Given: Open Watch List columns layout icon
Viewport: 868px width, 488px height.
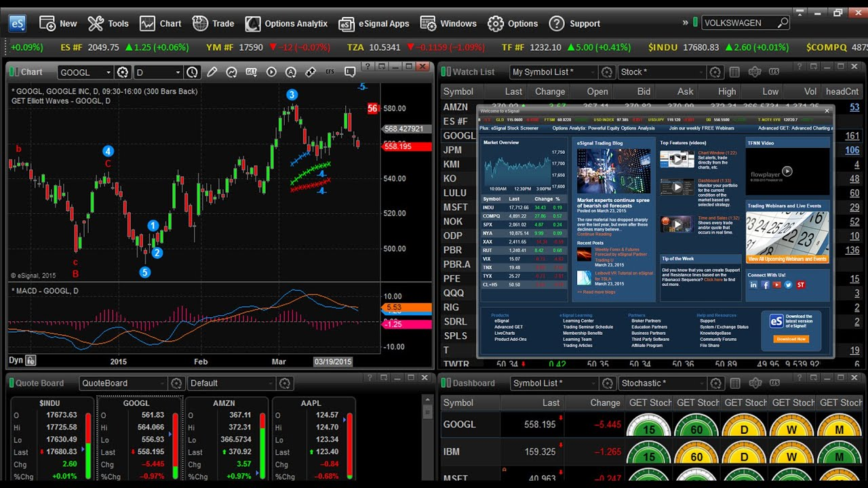Looking at the screenshot, I should pos(734,72).
